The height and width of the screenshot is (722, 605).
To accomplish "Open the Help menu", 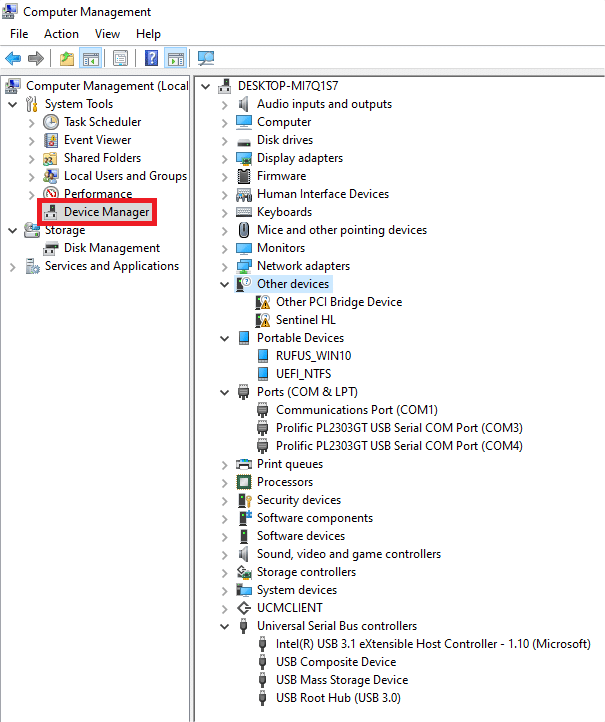I will tap(148, 34).
